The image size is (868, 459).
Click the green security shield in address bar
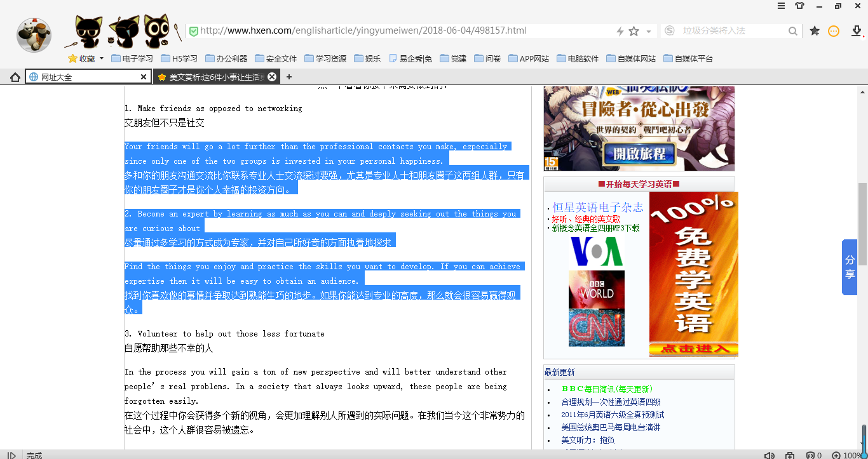click(194, 30)
